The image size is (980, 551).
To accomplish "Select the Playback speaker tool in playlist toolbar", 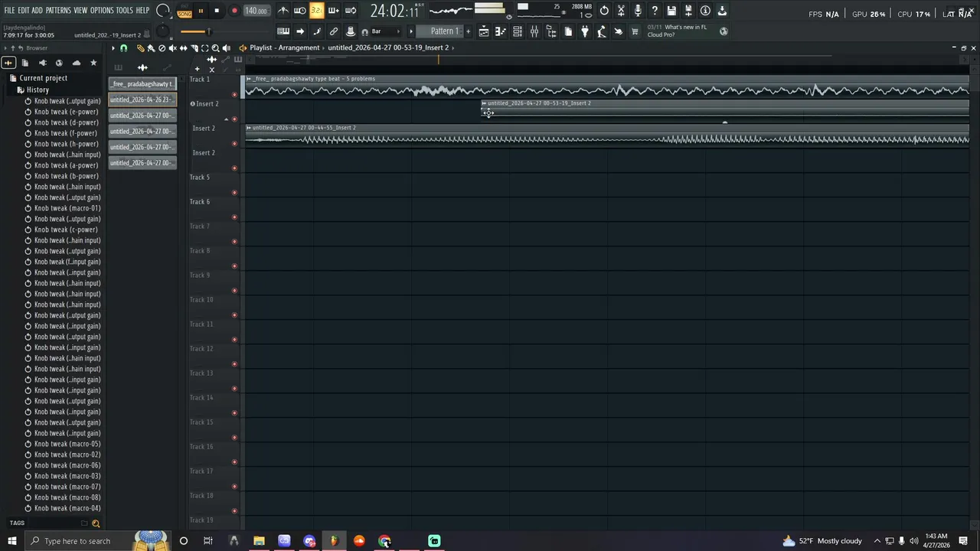I will pyautogui.click(x=226, y=47).
